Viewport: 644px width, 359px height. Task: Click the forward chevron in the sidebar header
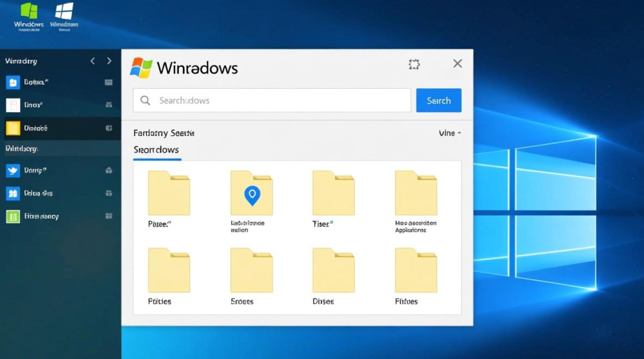(109, 61)
